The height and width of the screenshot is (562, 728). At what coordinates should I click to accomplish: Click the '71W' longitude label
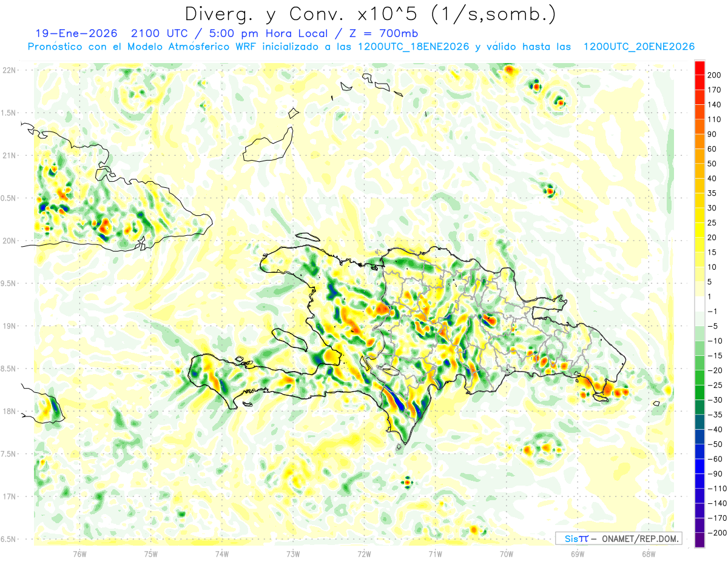(x=435, y=553)
